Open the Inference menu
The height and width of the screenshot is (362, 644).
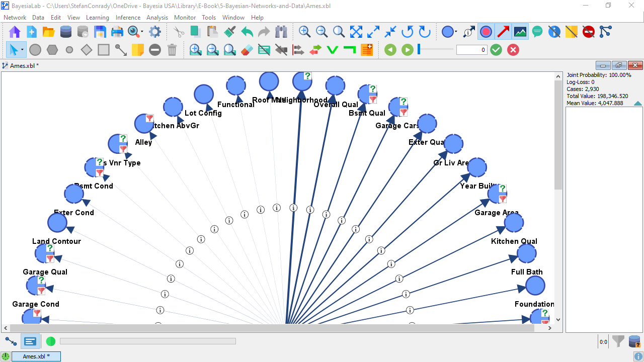point(128,17)
